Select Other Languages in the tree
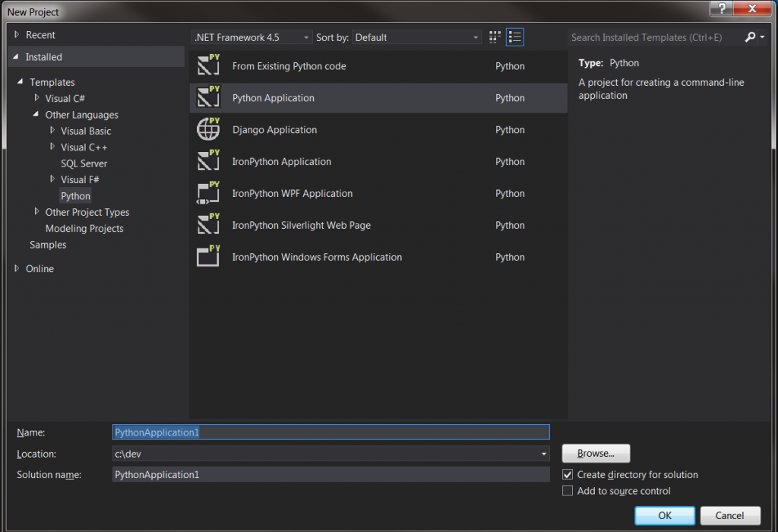 (x=82, y=115)
